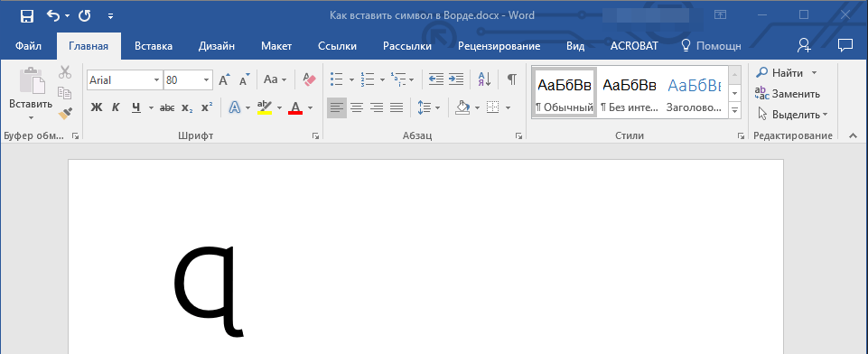The image size is (868, 354).
Task: Copy selection with the copy icon
Action: 65,93
